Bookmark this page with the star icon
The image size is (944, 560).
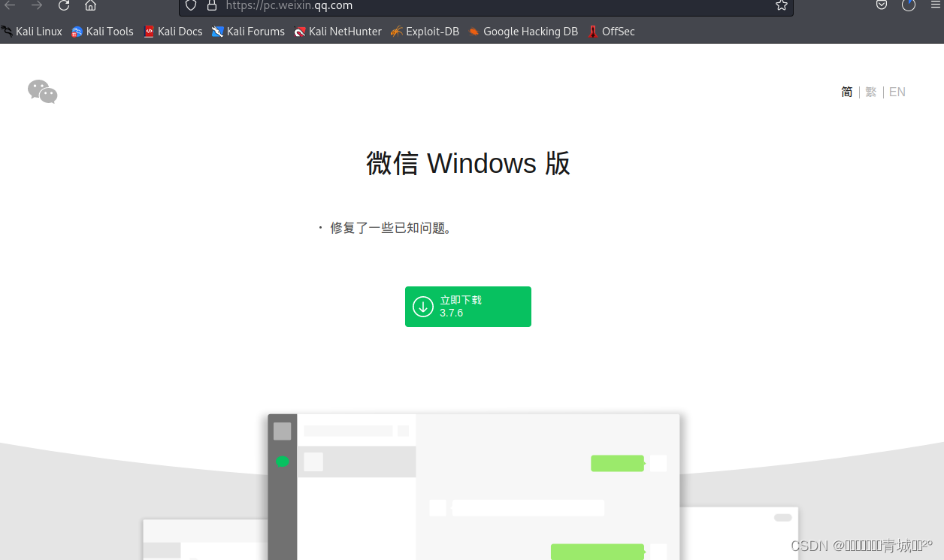(x=782, y=5)
